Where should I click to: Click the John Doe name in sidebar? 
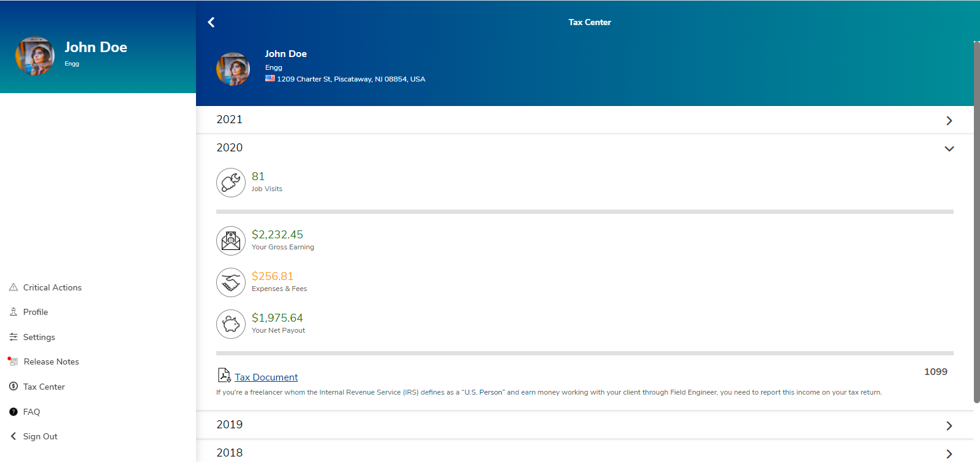pos(96,47)
